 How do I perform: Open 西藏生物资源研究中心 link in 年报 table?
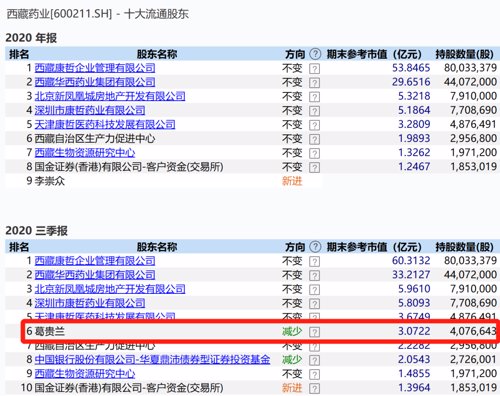click(x=85, y=153)
